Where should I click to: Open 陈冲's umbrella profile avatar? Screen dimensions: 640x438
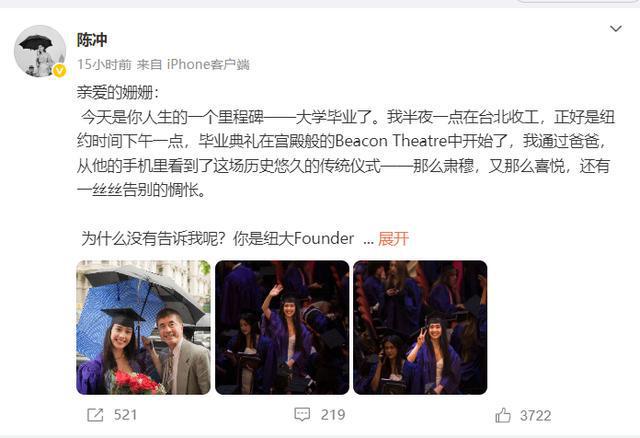click(40, 51)
